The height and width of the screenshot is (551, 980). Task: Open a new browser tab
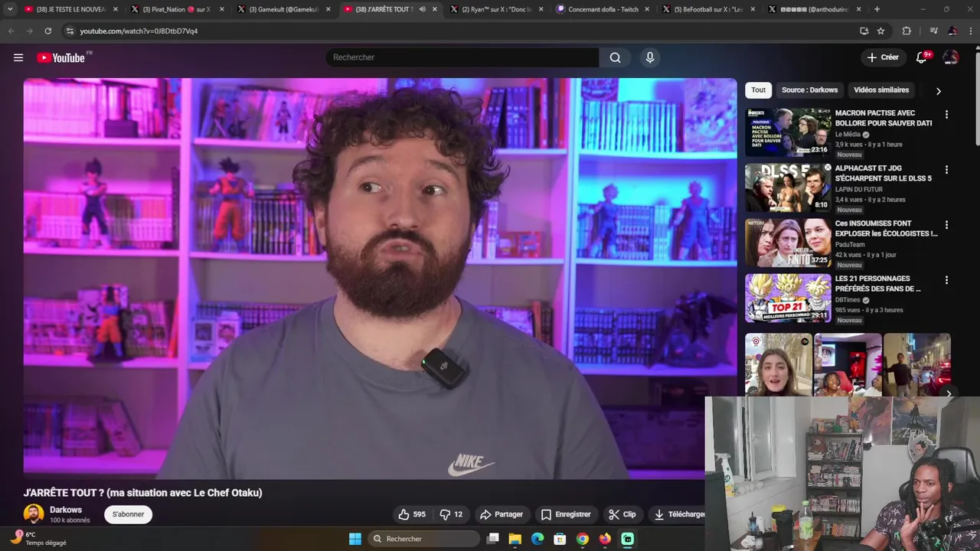pos(877,9)
